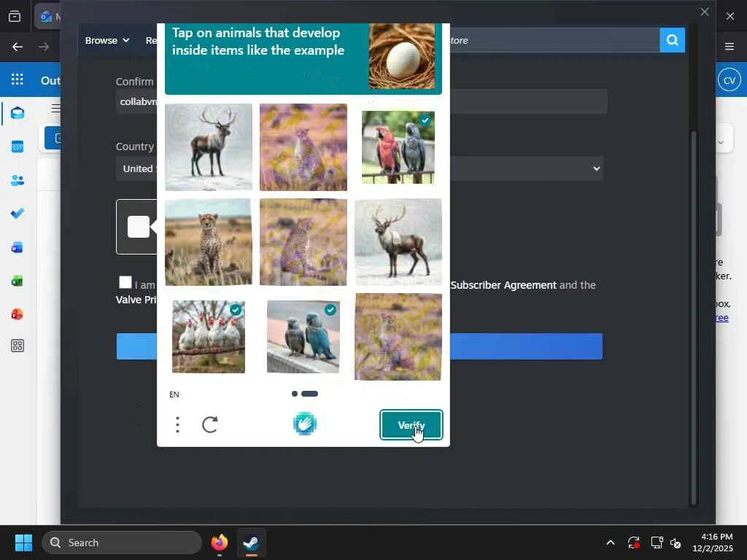Deselect the checked red and grey parrots image
This screenshot has width=747, height=560.
398,147
